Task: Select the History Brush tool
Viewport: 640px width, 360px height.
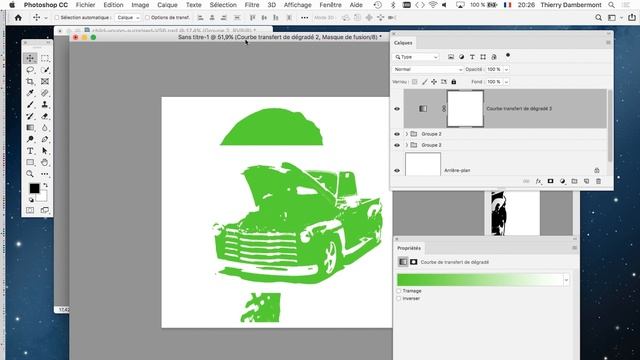Action: 30,116
